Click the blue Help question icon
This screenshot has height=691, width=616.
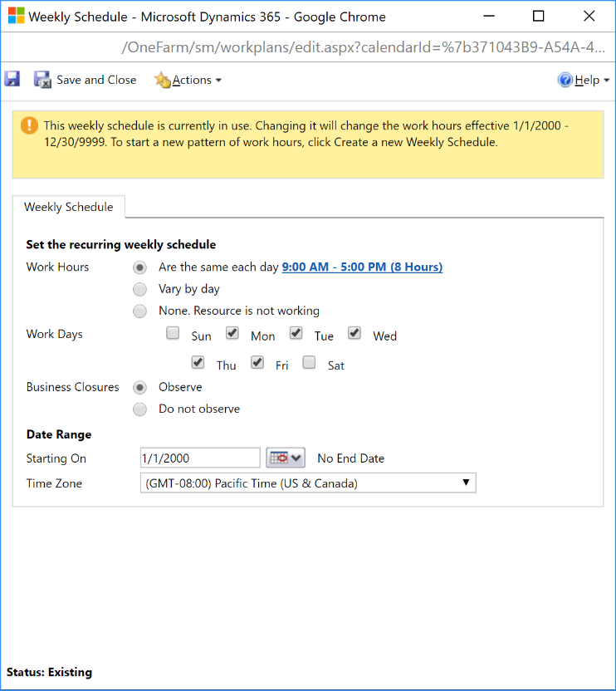565,80
